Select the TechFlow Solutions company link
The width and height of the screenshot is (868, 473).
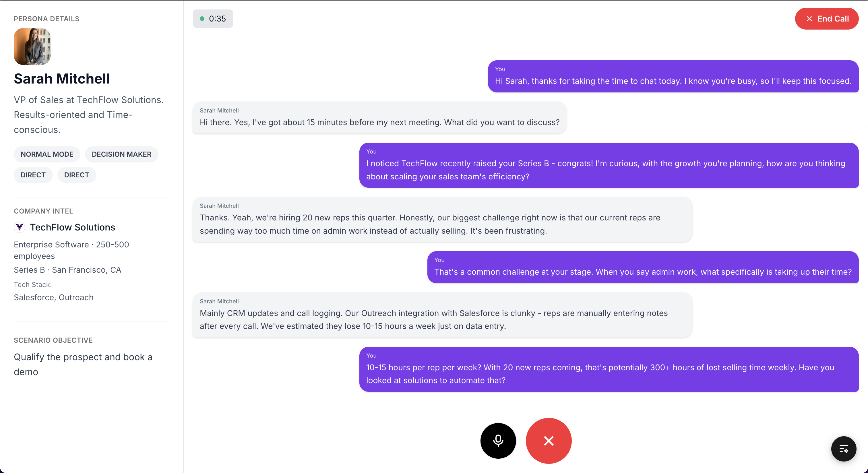(x=72, y=227)
